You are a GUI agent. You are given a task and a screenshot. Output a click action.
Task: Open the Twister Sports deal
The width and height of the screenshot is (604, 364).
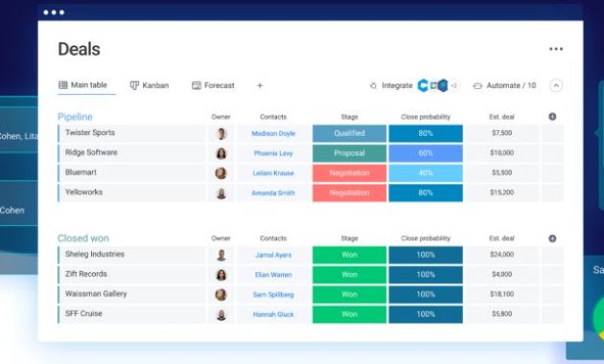(90, 133)
